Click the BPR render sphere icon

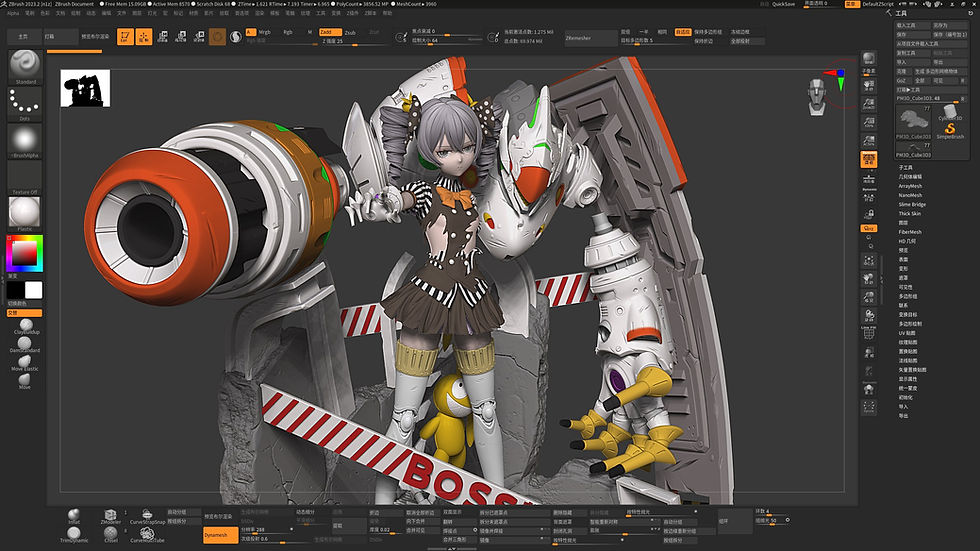[x=868, y=59]
